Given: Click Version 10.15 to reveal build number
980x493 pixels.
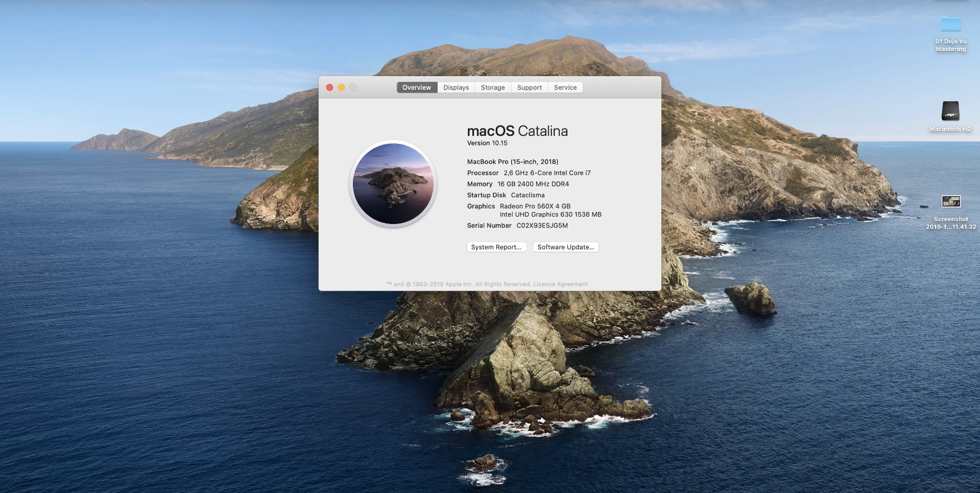Looking at the screenshot, I should pos(487,143).
